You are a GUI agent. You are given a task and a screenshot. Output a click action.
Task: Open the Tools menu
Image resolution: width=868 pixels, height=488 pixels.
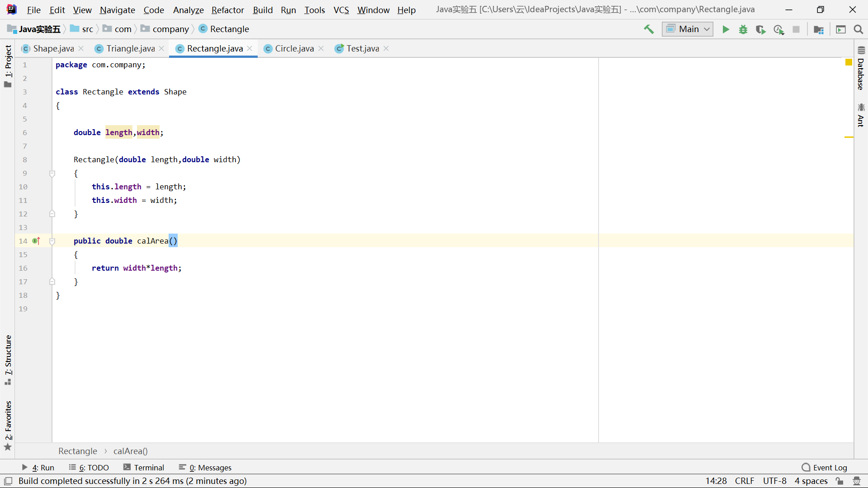314,10
